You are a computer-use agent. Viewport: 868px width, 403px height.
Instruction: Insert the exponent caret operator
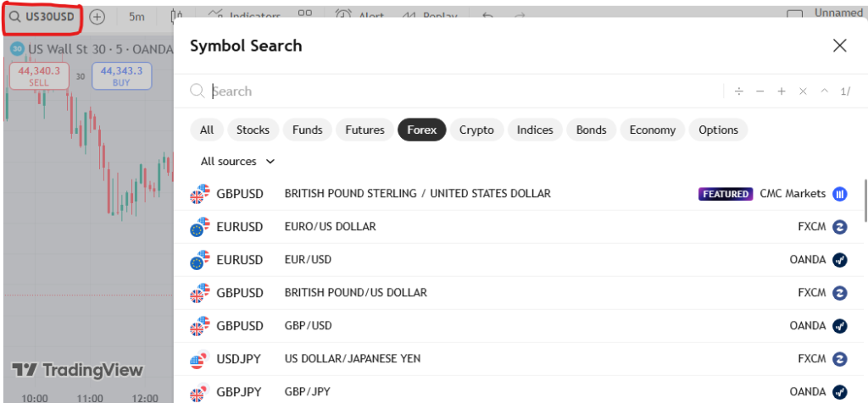point(824,91)
